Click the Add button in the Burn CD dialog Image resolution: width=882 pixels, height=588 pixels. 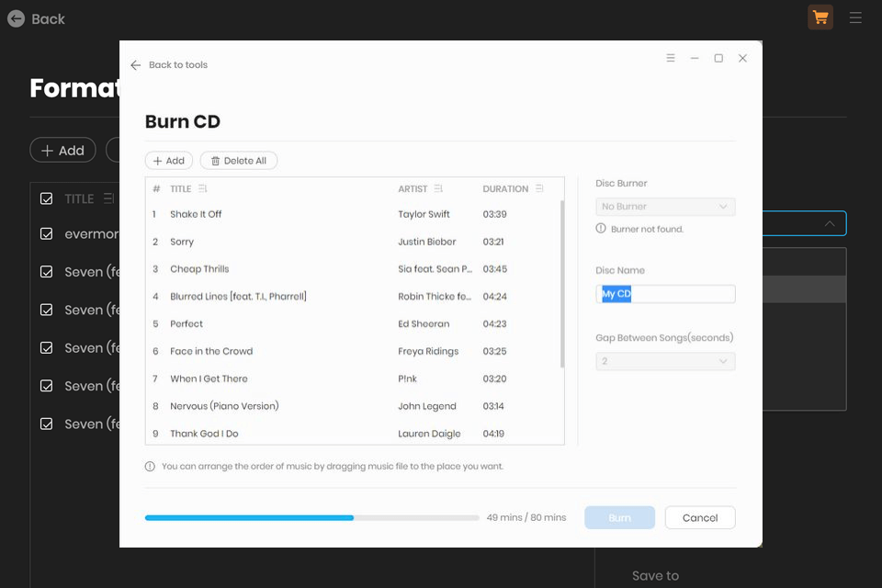tap(169, 161)
